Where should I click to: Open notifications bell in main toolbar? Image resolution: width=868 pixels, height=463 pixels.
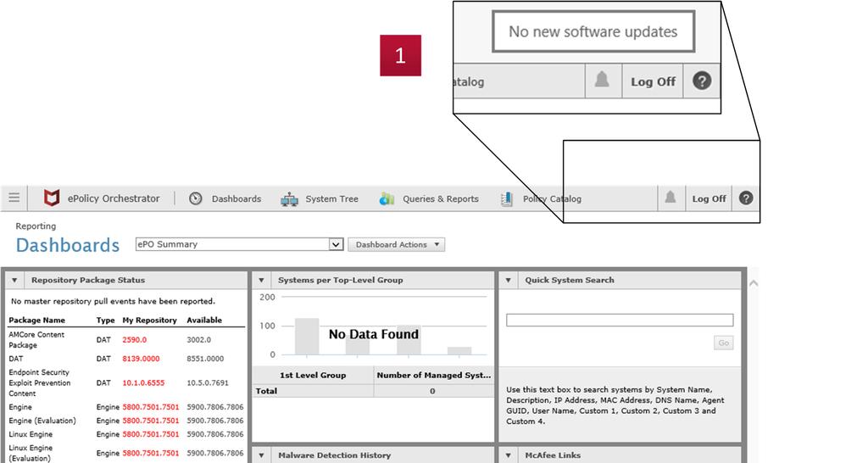tap(670, 198)
